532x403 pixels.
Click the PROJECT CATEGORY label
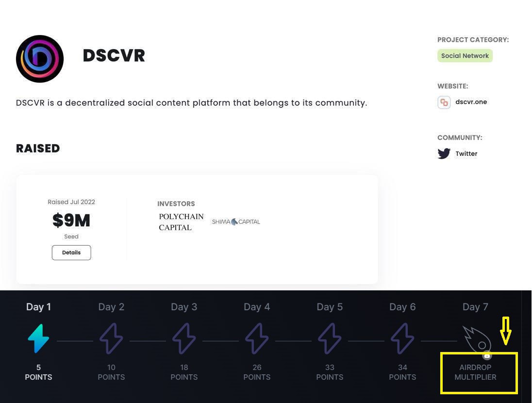click(473, 40)
